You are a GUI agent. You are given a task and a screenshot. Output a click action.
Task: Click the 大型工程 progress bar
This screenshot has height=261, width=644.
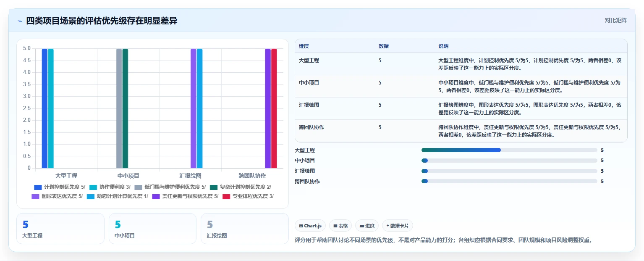(x=509, y=150)
